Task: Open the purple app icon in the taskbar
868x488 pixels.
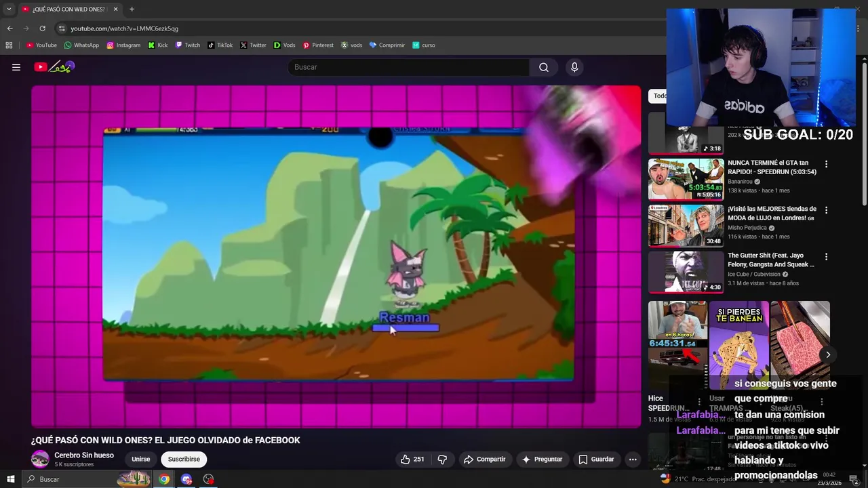Action: 186,479
